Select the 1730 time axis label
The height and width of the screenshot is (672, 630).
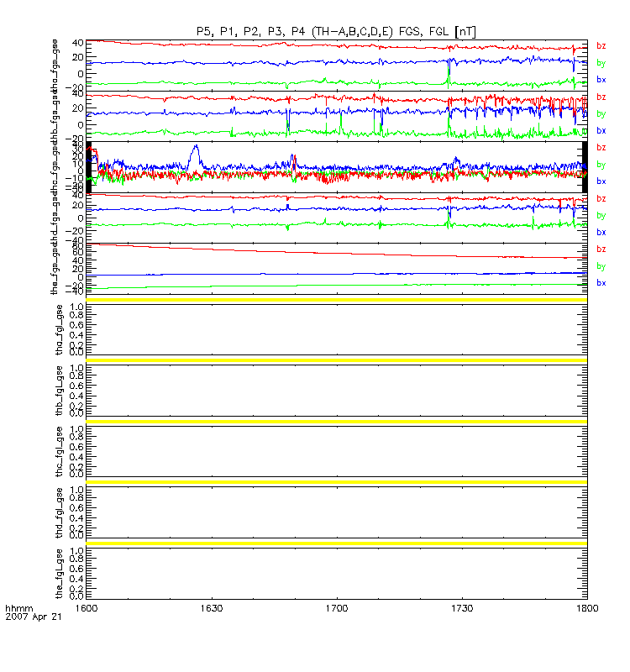[x=462, y=608]
